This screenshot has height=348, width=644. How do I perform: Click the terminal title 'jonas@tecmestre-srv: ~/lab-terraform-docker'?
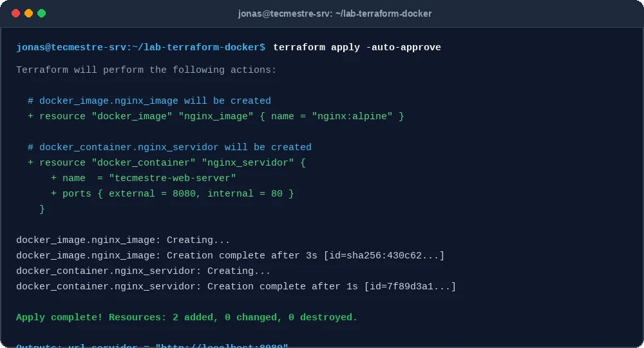pyautogui.click(x=335, y=14)
